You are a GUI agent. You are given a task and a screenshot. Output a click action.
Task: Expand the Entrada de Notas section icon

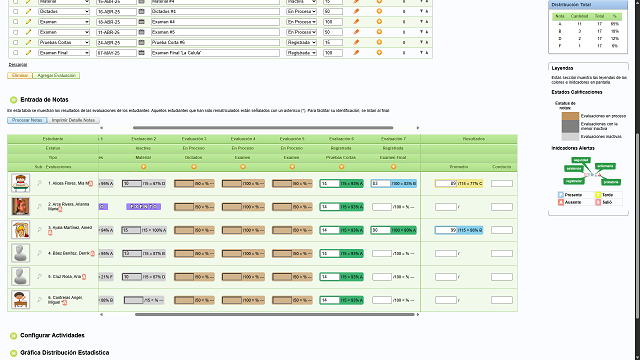click(x=13, y=100)
